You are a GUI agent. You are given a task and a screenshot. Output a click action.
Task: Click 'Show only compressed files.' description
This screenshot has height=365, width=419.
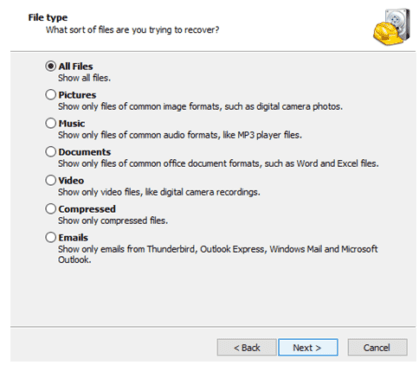point(113,221)
